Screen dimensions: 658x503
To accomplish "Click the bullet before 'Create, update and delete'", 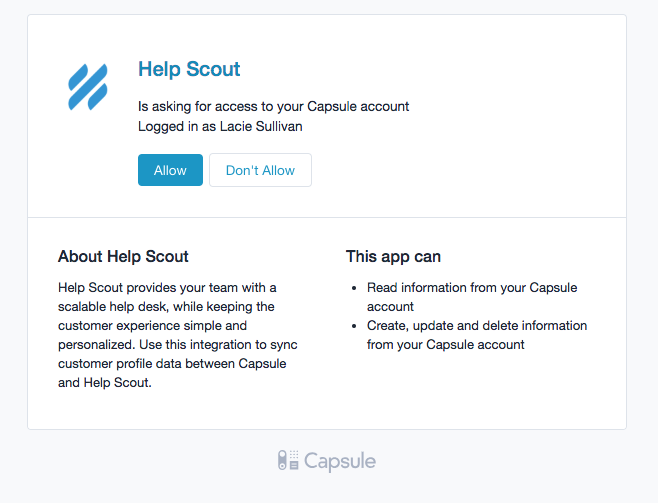I will pos(355,326).
